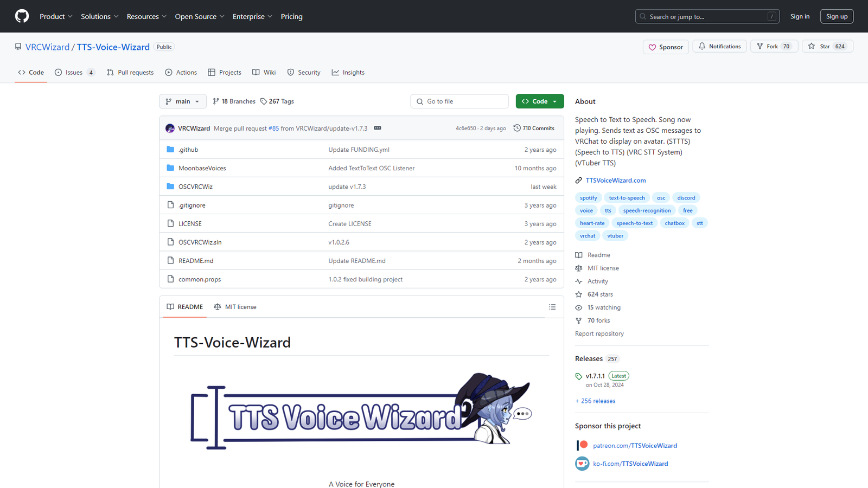Screen dimensions: 868x488
Task: Click the vtuber topic tag
Action: pos(615,236)
